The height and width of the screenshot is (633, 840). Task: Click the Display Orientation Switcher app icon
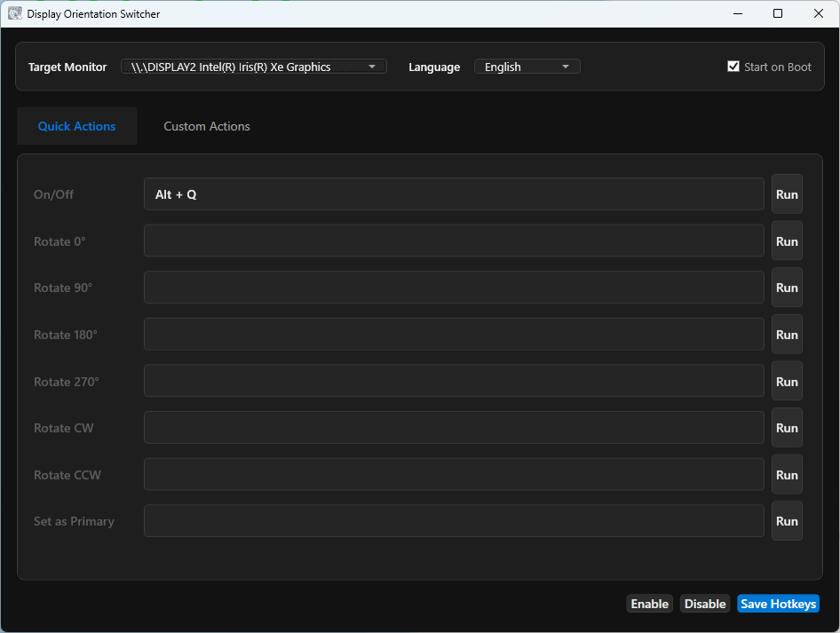click(15, 14)
